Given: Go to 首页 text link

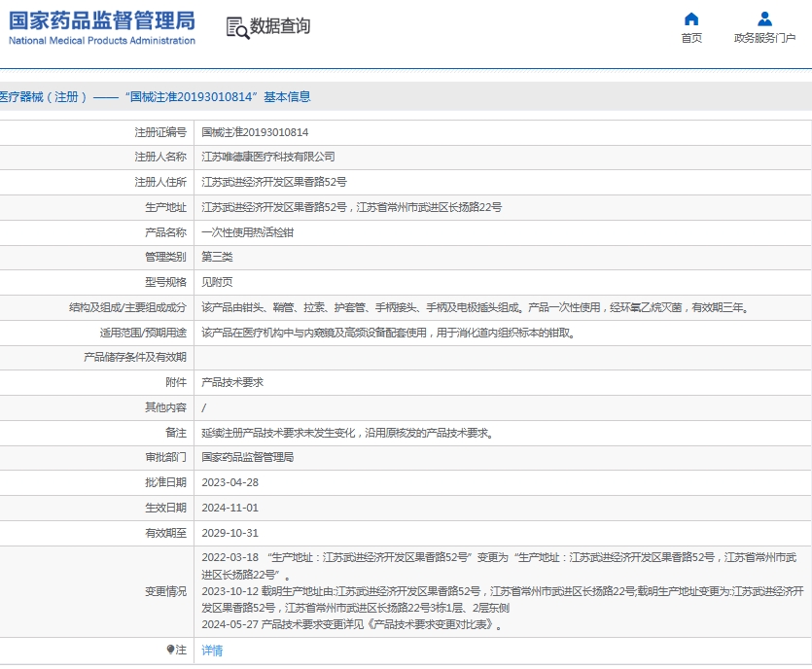Looking at the screenshot, I should click(691, 38).
